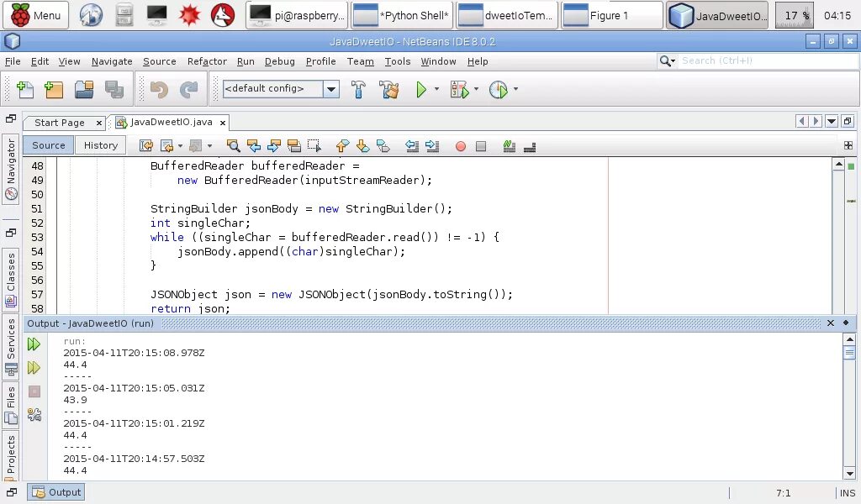Toggle Bookmark editor icon

click(383, 146)
